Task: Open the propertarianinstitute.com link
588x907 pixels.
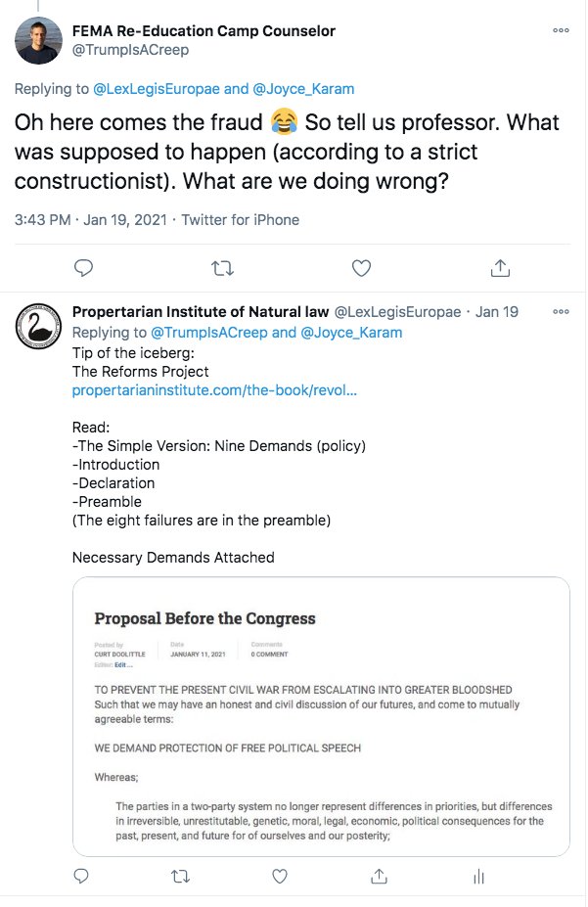Action: click(x=214, y=390)
